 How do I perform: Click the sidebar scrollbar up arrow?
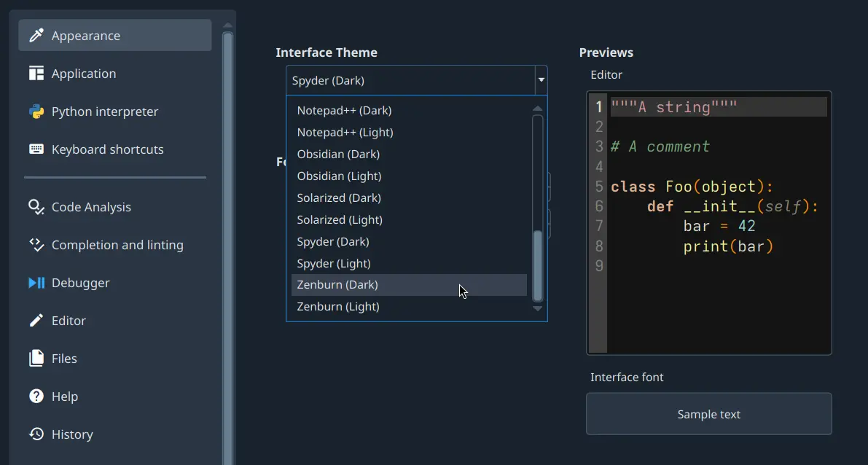click(227, 25)
